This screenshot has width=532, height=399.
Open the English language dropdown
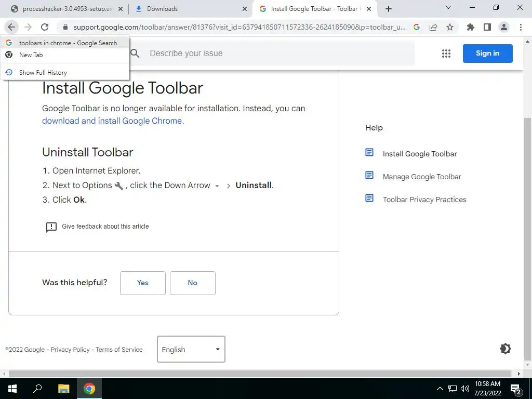click(191, 349)
